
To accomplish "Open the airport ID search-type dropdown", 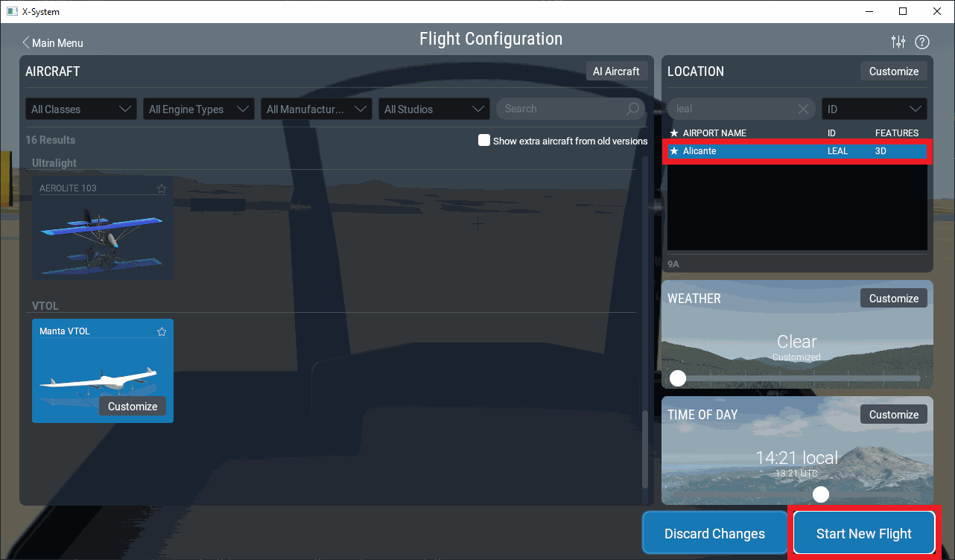I will [875, 109].
